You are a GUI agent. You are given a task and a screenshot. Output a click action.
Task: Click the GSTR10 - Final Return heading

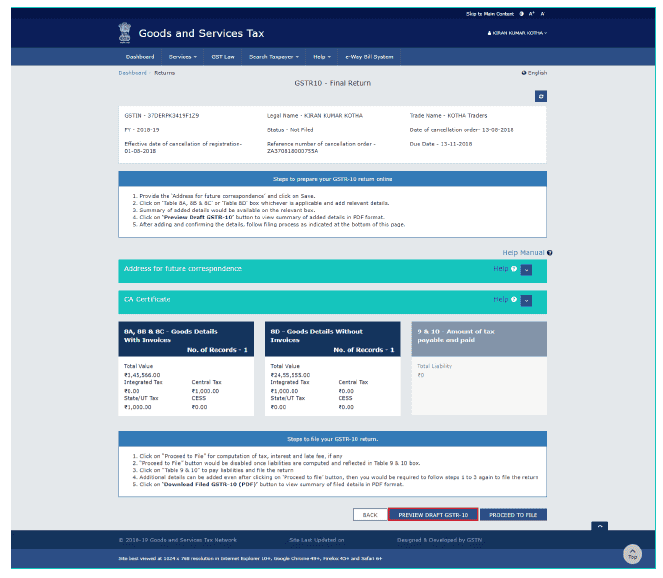pos(332,83)
